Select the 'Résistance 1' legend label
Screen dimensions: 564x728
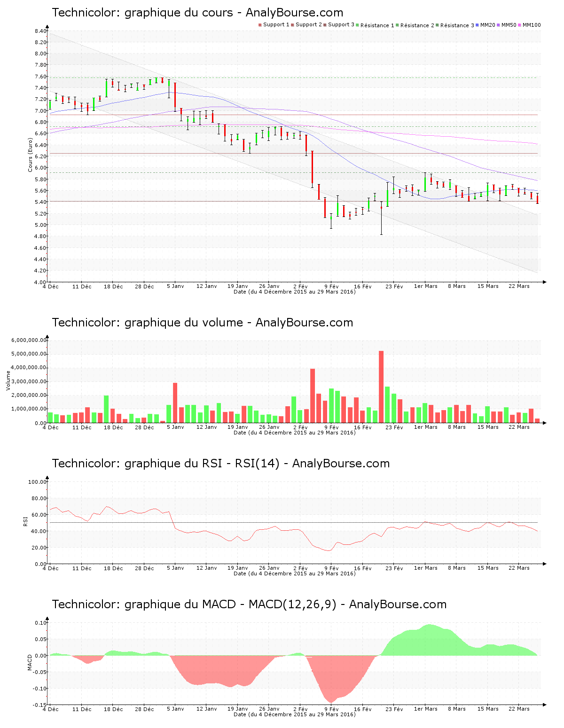click(x=377, y=25)
